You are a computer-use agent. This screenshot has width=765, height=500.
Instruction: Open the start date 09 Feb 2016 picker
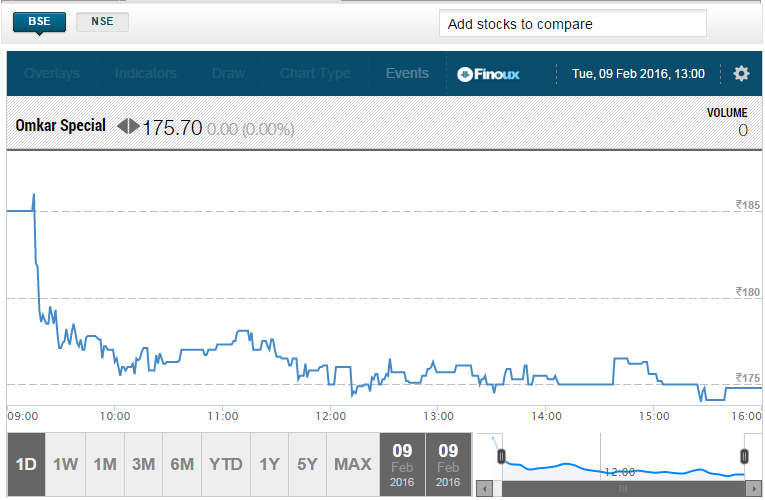click(x=402, y=464)
